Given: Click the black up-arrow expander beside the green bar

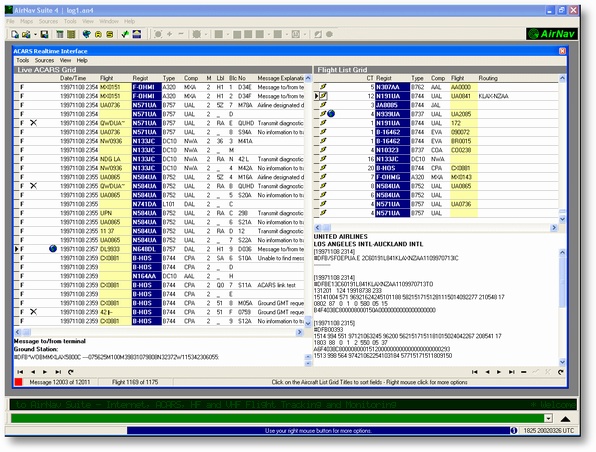Looking at the screenshot, I should pyautogui.click(x=566, y=419).
